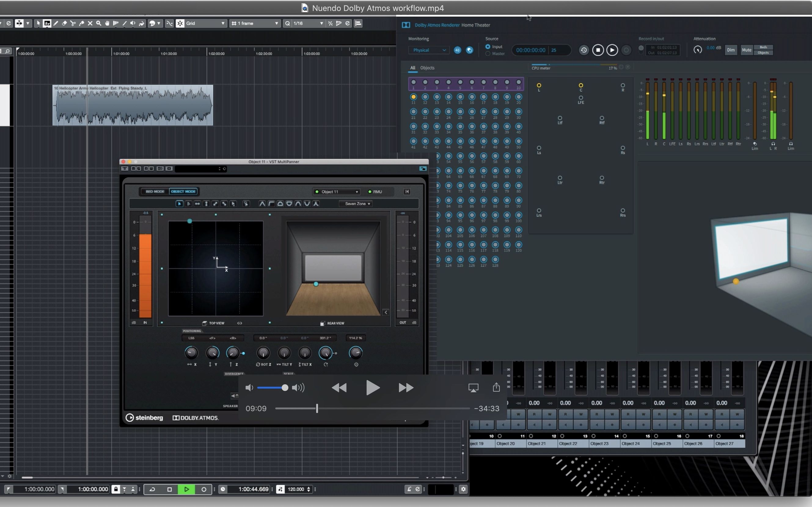Image resolution: width=812 pixels, height=507 pixels.
Task: Select the Zoom magnifier tool
Action: [x=99, y=23]
